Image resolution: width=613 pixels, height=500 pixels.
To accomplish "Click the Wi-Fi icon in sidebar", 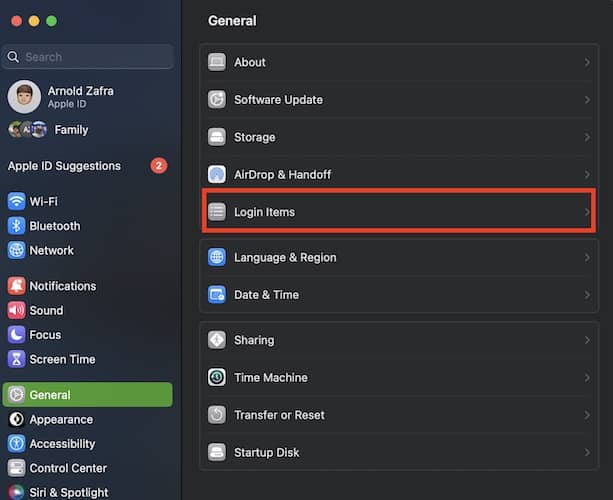I will pyautogui.click(x=16, y=201).
